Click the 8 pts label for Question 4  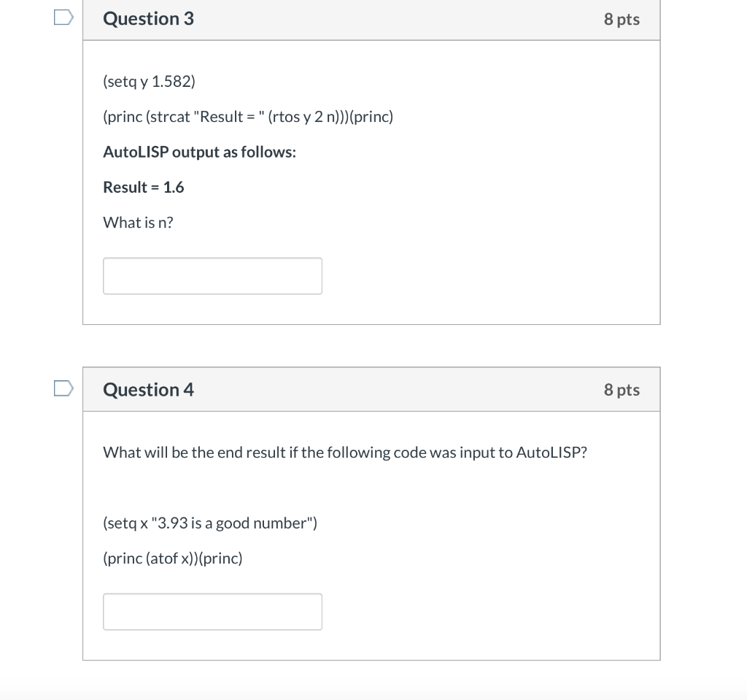point(621,390)
